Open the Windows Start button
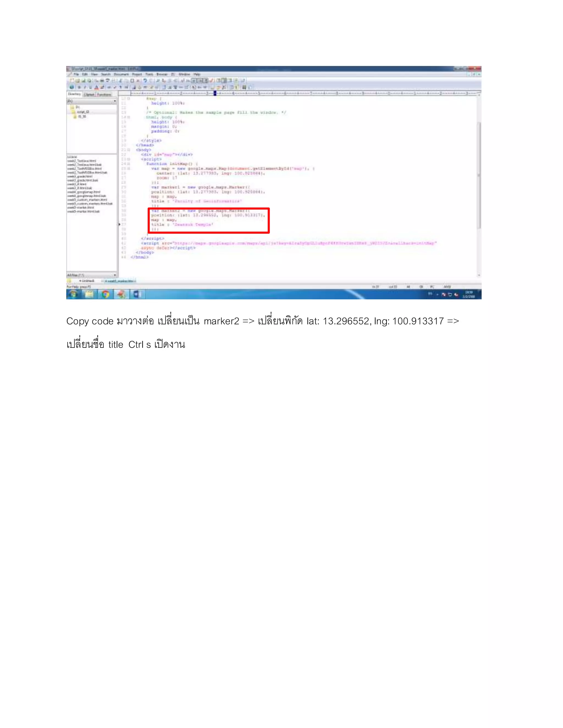Screen dimensions: 563x728 click(x=73, y=294)
